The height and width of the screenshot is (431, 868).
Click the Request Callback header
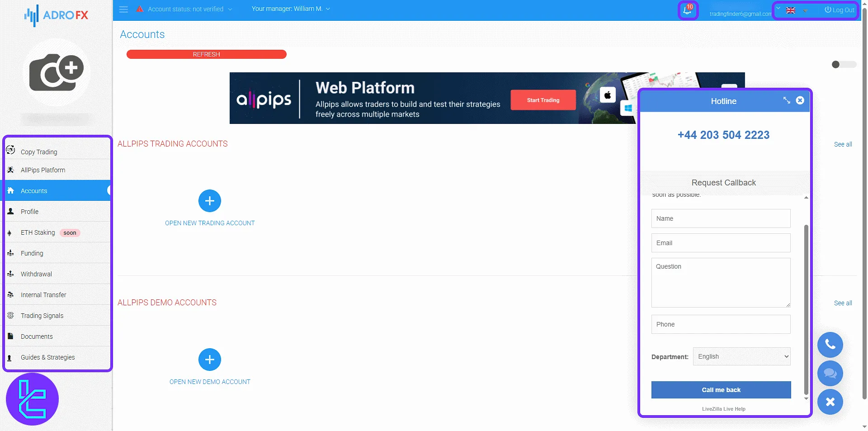pos(724,183)
